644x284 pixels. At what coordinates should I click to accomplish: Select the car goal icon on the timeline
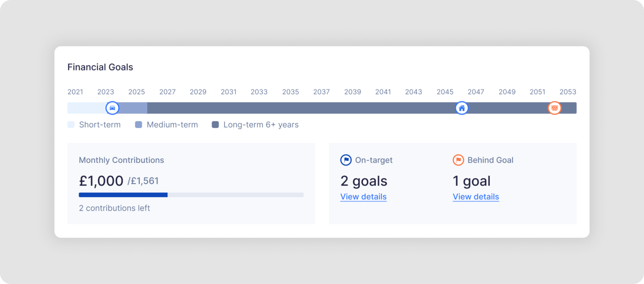pyautogui.click(x=112, y=108)
